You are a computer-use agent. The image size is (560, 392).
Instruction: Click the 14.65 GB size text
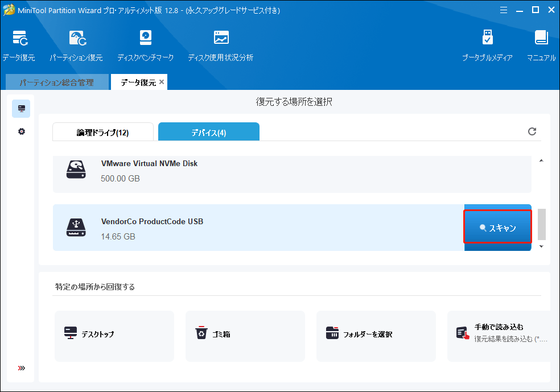coord(118,236)
